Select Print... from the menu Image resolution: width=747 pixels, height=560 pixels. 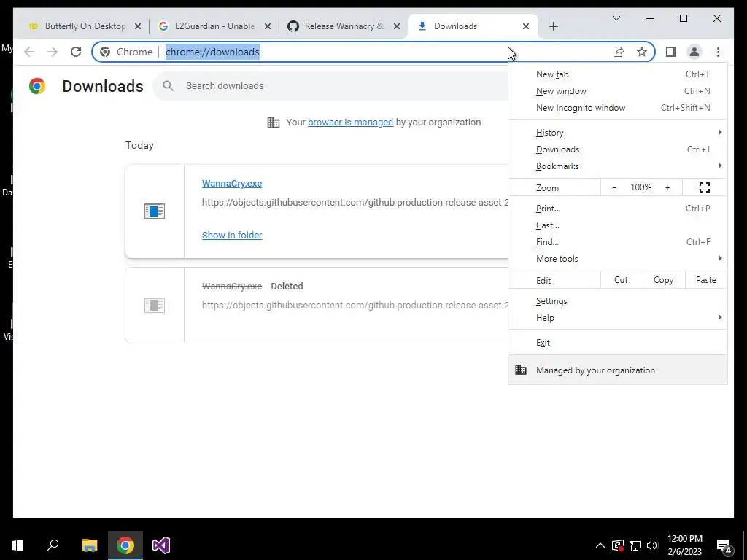[617, 209]
